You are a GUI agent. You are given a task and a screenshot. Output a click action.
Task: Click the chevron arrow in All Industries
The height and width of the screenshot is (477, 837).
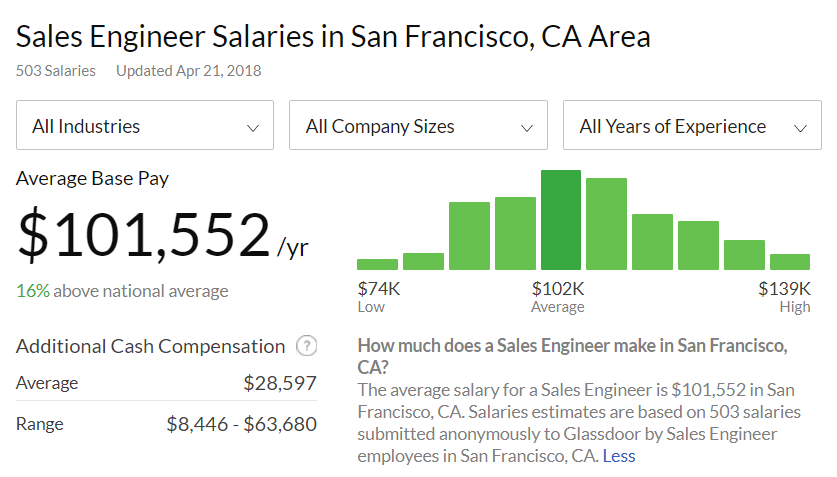(x=252, y=128)
